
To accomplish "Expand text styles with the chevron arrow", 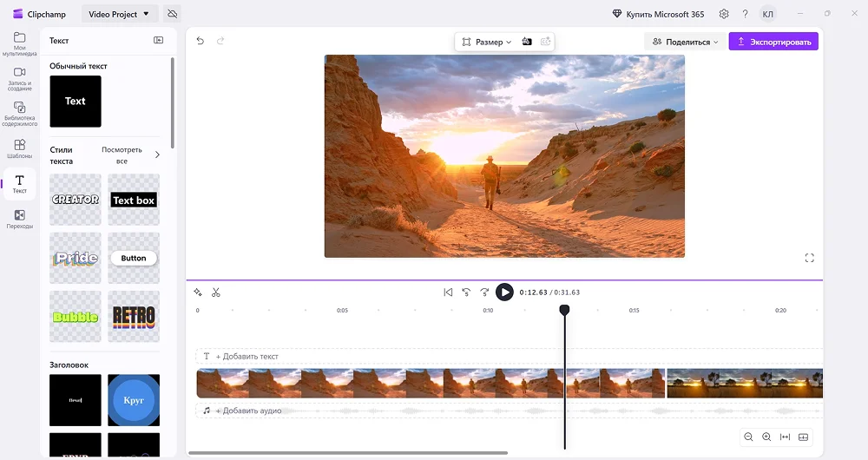I will [x=157, y=155].
